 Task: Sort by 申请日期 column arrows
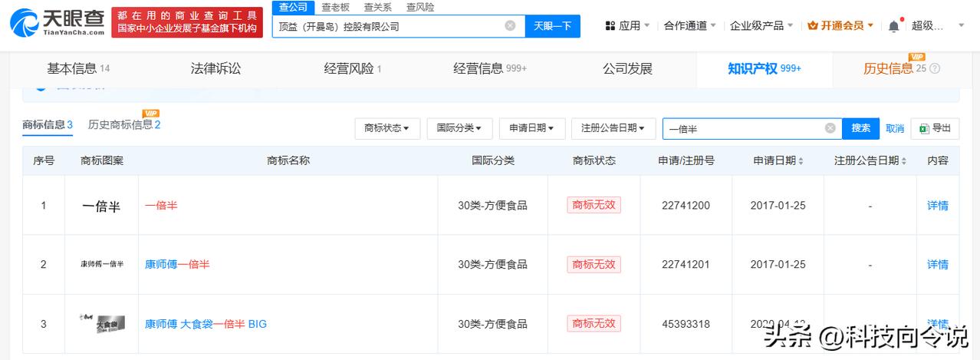(x=801, y=161)
